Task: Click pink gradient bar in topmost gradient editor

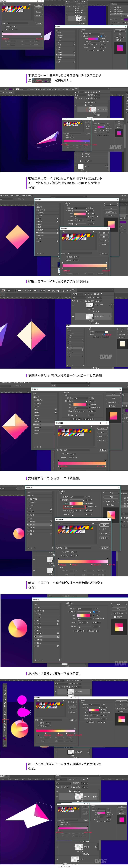Action: pos(22,34)
